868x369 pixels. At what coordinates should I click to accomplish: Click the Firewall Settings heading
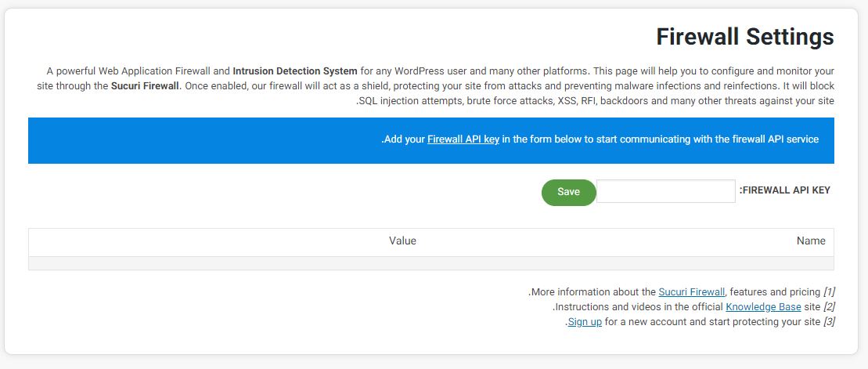point(745,37)
